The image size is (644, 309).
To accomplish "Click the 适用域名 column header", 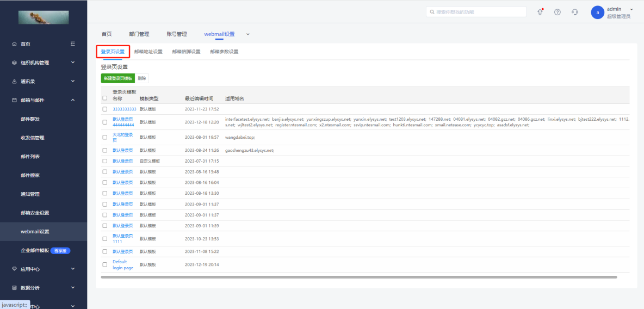I will [234, 98].
